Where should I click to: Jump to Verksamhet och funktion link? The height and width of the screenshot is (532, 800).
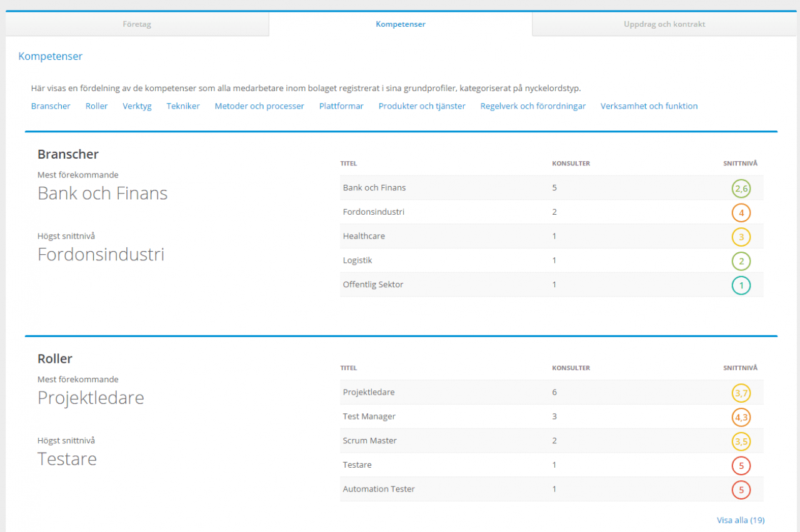pyautogui.click(x=649, y=106)
